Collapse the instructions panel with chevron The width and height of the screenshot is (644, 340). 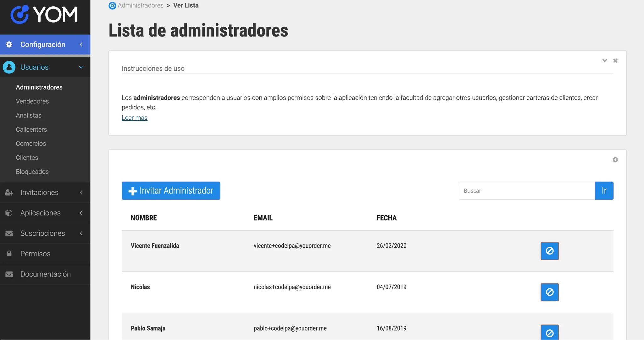pyautogui.click(x=604, y=61)
